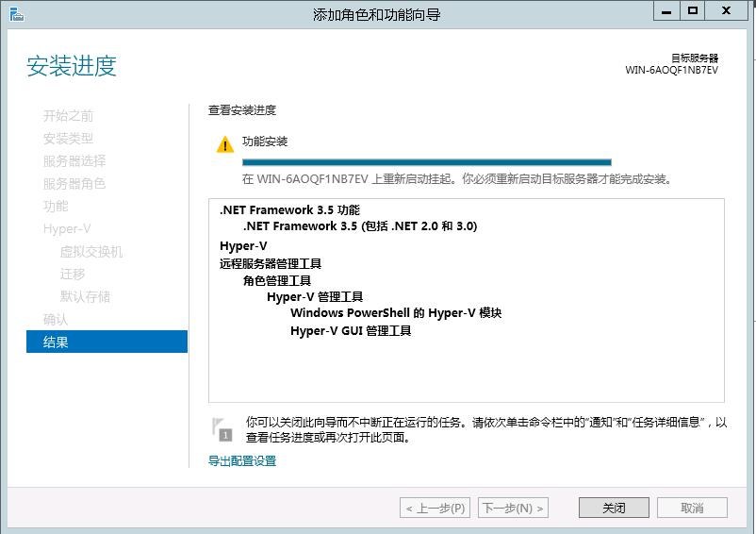Select the 服务器选择 step in sidebar
The width and height of the screenshot is (756, 534).
(74, 161)
